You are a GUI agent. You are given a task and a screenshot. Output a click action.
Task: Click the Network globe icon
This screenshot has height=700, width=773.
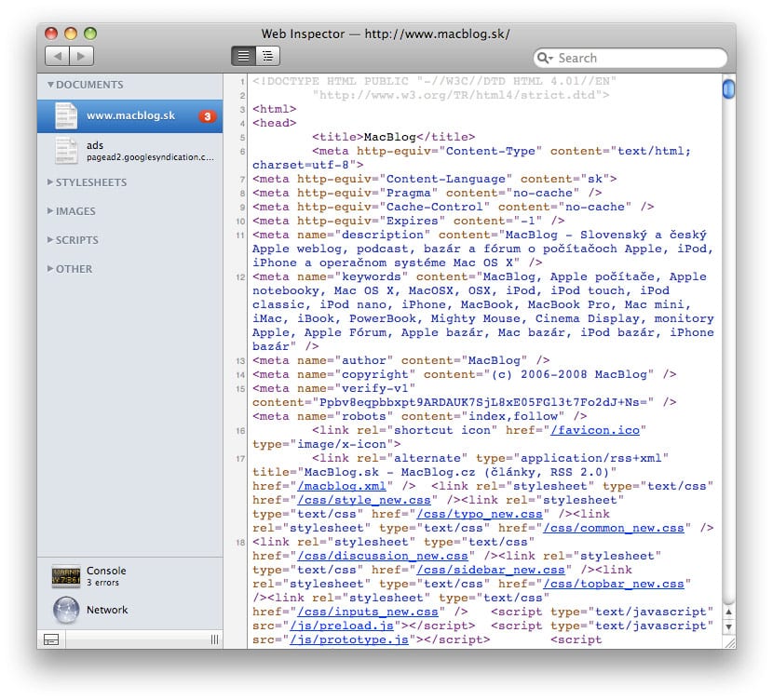click(66, 610)
